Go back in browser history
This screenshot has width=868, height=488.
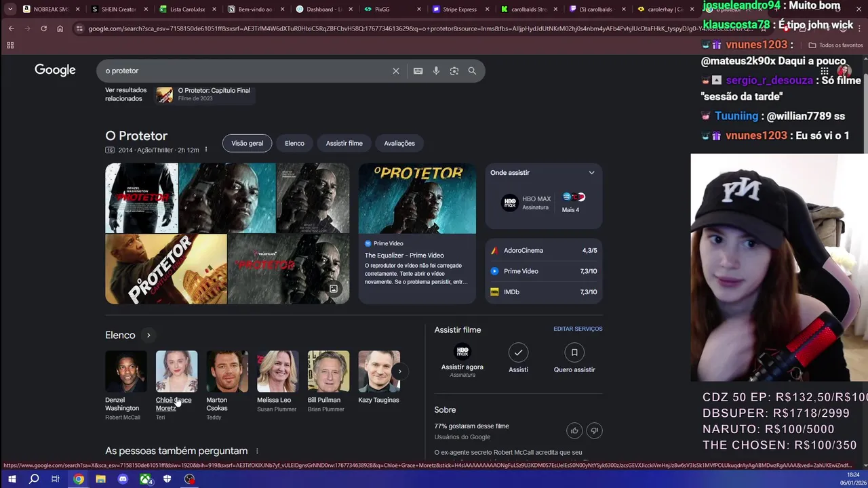[11, 28]
